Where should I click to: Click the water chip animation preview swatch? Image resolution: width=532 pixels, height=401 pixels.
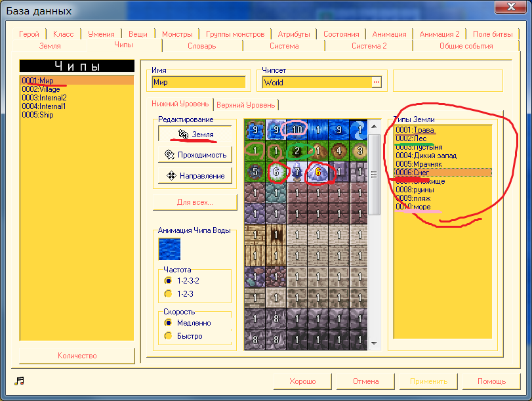169,248
